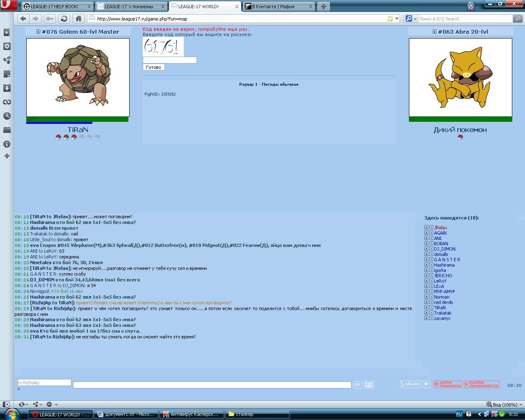525x420 pixels.
Task: Open History clock panel in sidebar
Action: (7, 116)
